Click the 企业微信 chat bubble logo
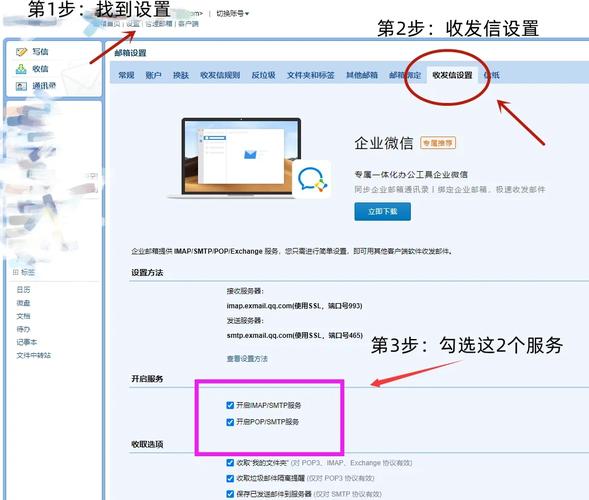 coord(312,180)
